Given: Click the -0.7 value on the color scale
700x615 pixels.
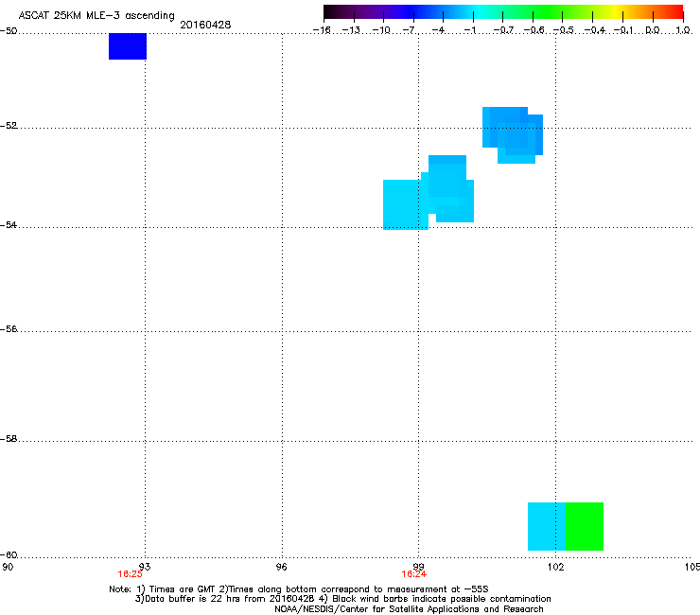Looking at the screenshot, I should 503,30.
